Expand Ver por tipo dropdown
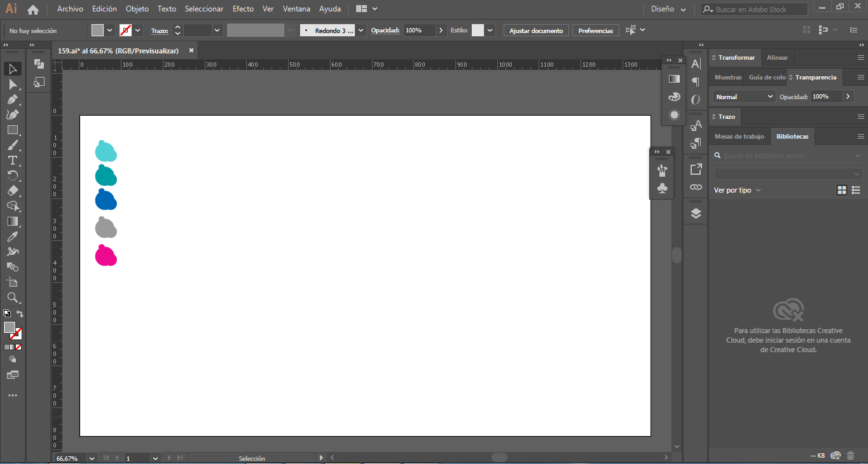Viewport: 868px width, 464px height. 738,190
